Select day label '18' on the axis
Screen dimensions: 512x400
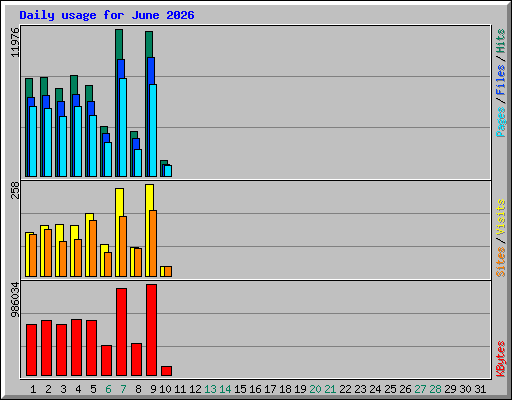pos(285,389)
